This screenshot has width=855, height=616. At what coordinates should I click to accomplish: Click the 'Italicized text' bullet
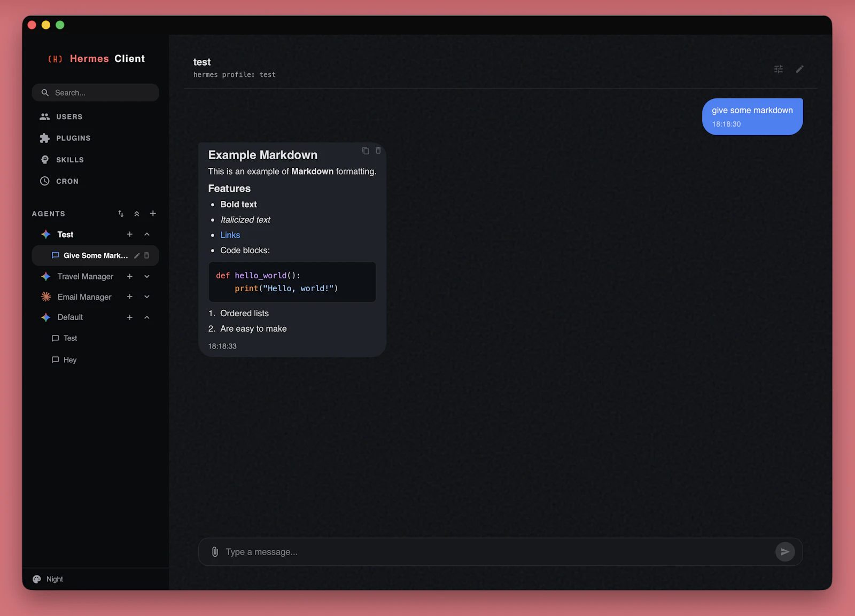tap(245, 220)
